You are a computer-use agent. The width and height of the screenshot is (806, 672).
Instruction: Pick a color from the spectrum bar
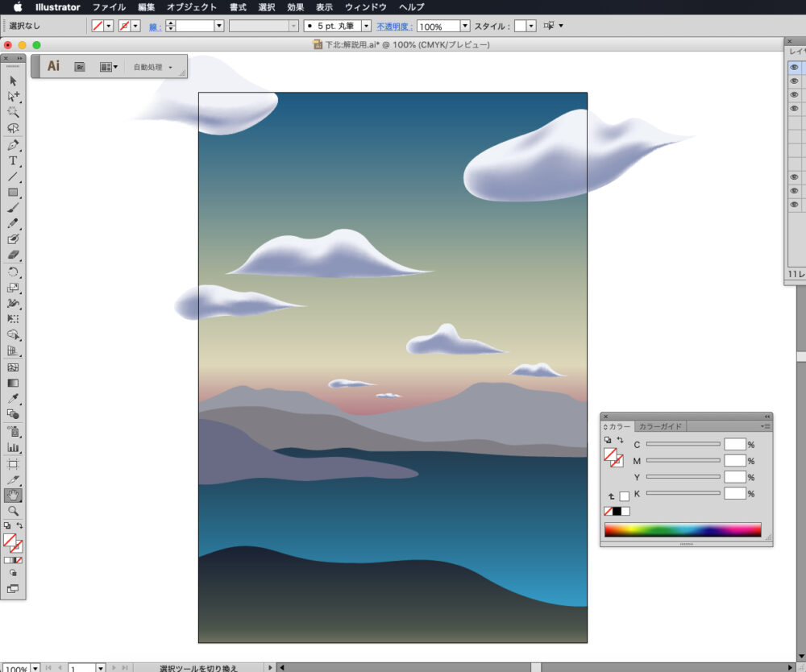[682, 530]
